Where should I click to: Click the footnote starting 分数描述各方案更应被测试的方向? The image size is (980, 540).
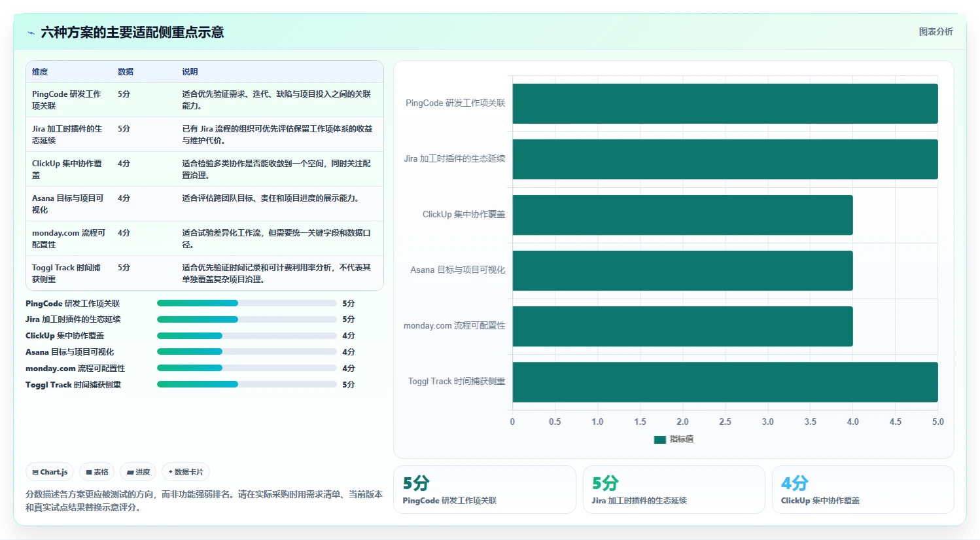(204, 501)
